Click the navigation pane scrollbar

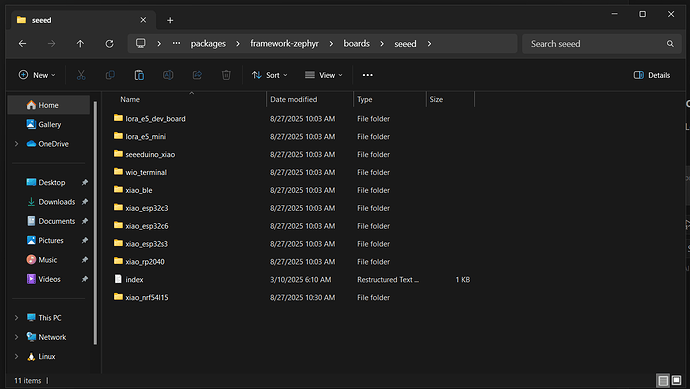coord(95,222)
